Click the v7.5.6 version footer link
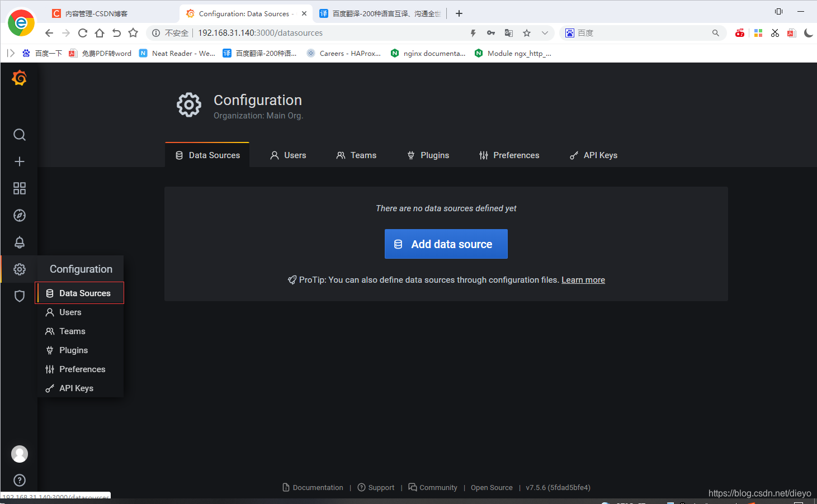The width and height of the screenshot is (817, 504). (x=558, y=487)
